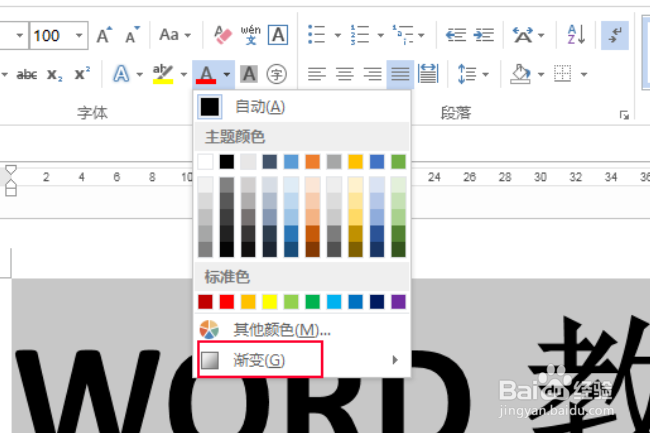
Task: Center align the text
Action: click(x=345, y=74)
